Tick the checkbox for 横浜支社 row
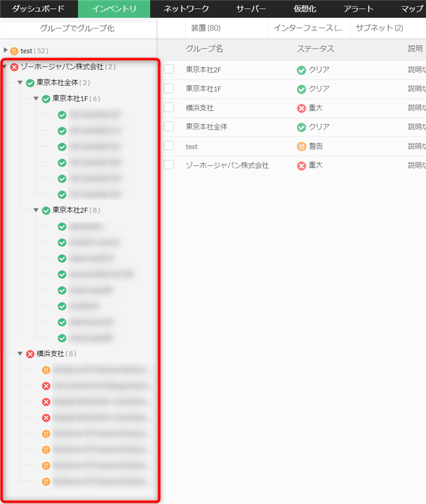426x504 pixels. (169, 108)
